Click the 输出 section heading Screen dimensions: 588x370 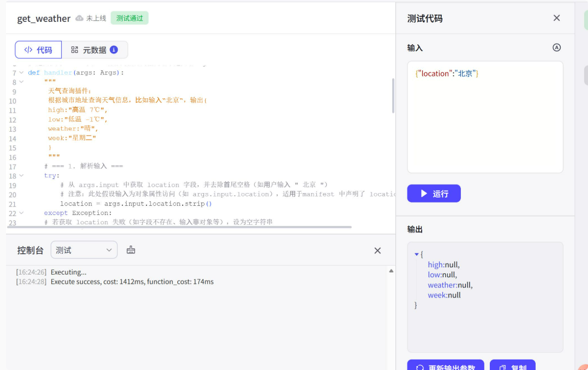coord(415,229)
